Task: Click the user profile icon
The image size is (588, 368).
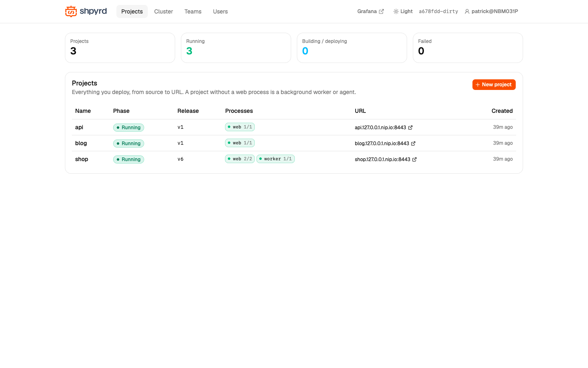Action: 467,11
